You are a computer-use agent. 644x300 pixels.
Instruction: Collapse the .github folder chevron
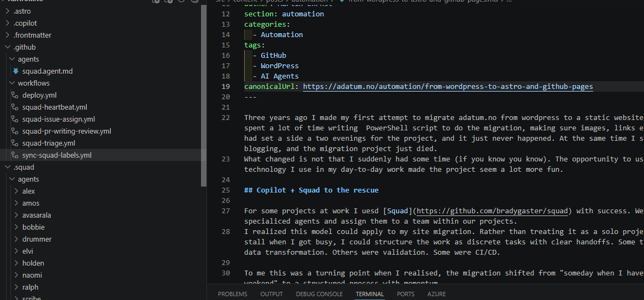click(x=8, y=47)
